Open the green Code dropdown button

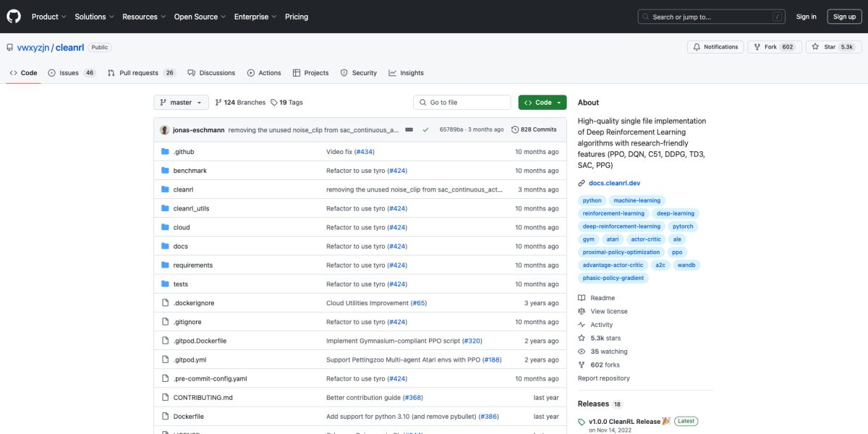[542, 103]
